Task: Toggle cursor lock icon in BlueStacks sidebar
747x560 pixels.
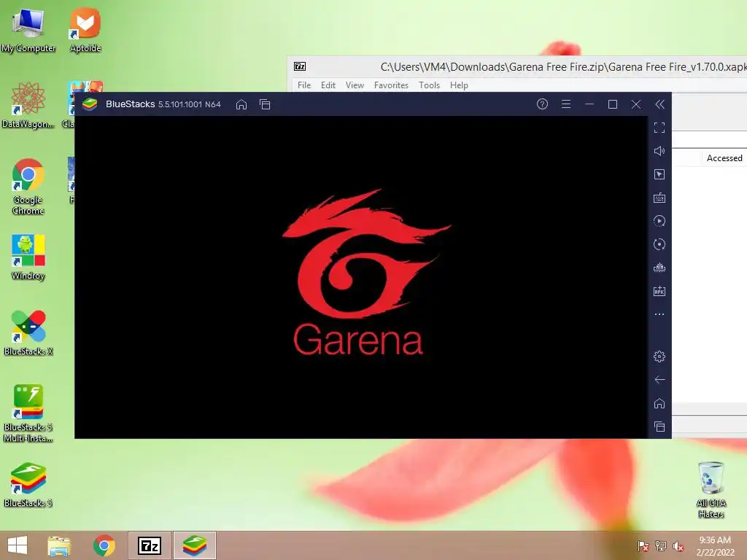Action: pos(659,174)
